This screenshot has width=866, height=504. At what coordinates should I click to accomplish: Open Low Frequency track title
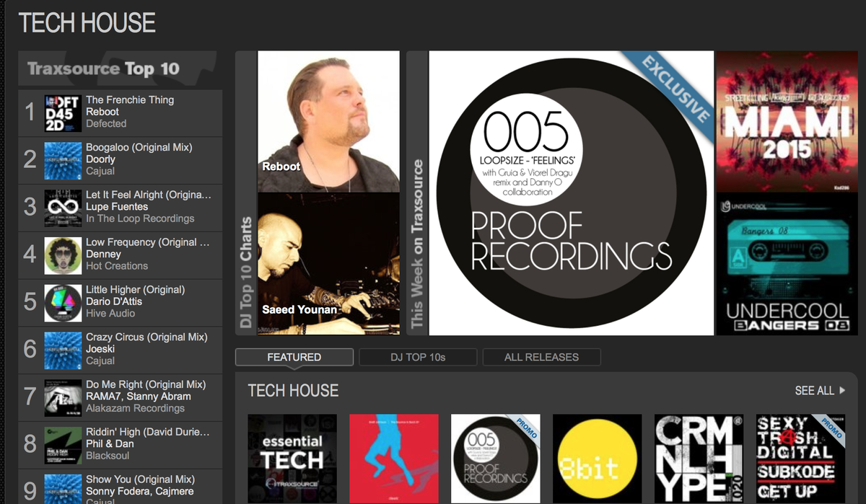[148, 242]
